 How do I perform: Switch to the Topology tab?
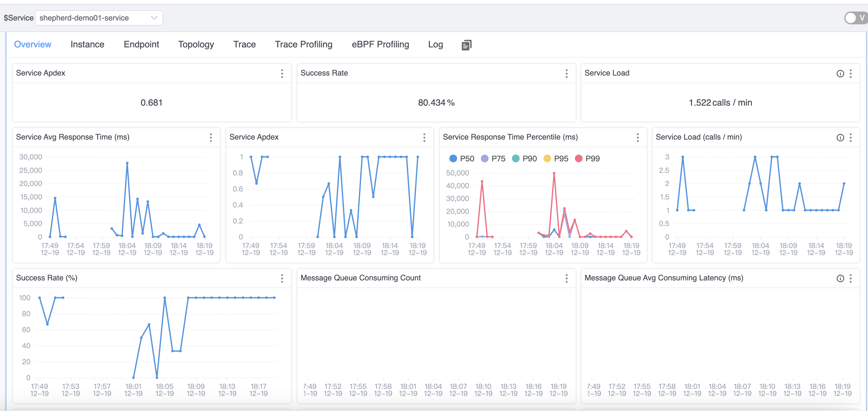pos(196,44)
